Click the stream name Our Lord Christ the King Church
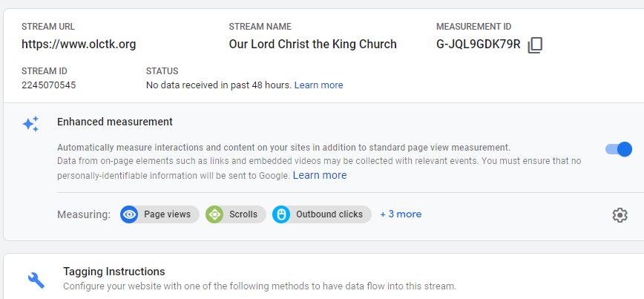The image size is (644, 299). (312, 45)
